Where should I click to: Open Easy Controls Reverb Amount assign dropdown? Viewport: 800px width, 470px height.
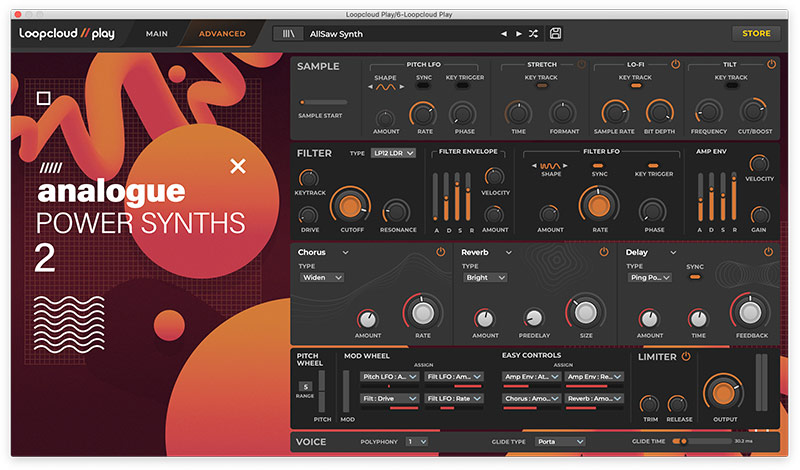click(x=594, y=399)
